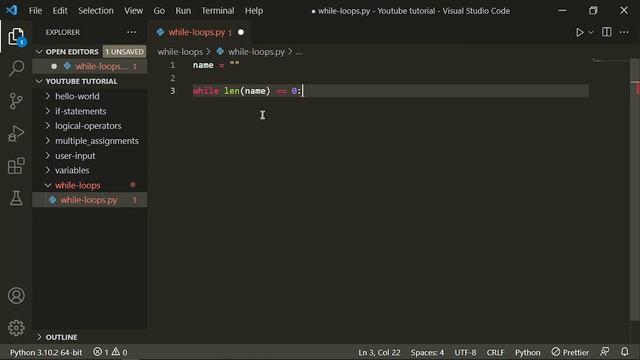Viewport: 640px width, 360px height.
Task: Open the File menu
Action: 36,11
